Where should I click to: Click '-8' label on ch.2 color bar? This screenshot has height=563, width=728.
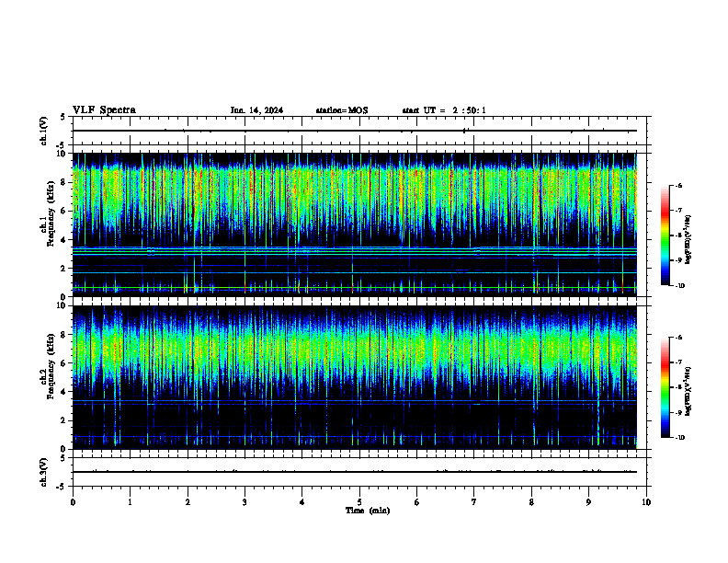click(678, 387)
